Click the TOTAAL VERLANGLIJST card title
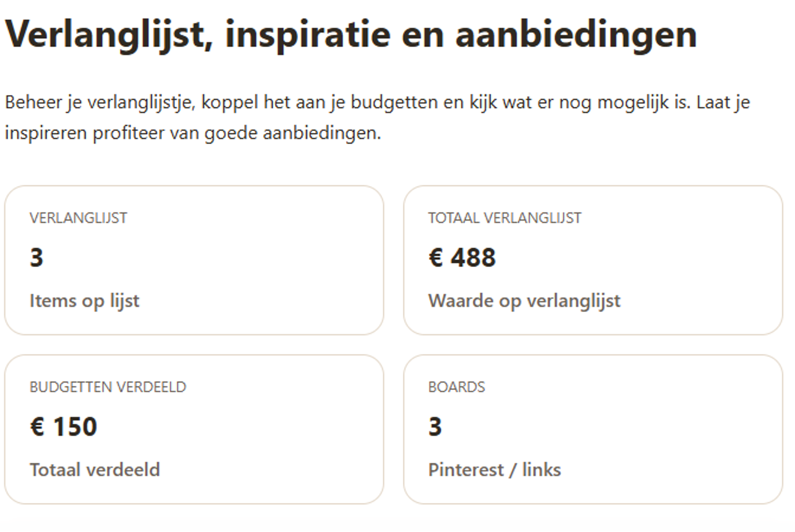 [x=504, y=217]
